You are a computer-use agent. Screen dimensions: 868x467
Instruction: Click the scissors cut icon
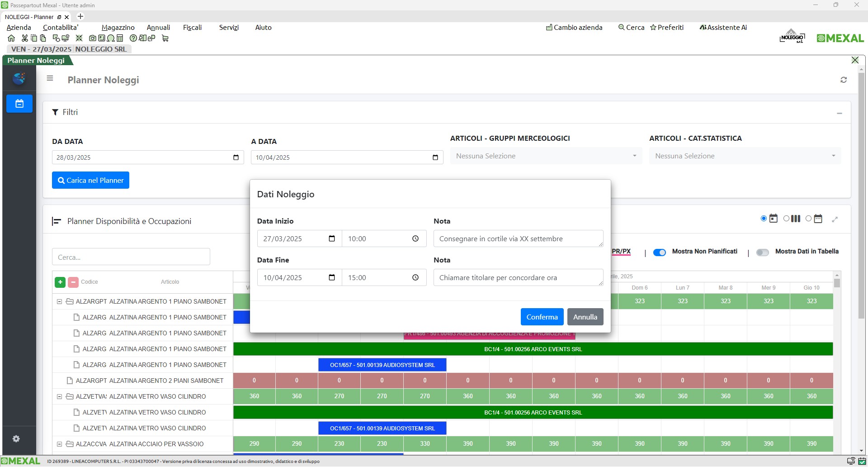pyautogui.click(x=25, y=38)
